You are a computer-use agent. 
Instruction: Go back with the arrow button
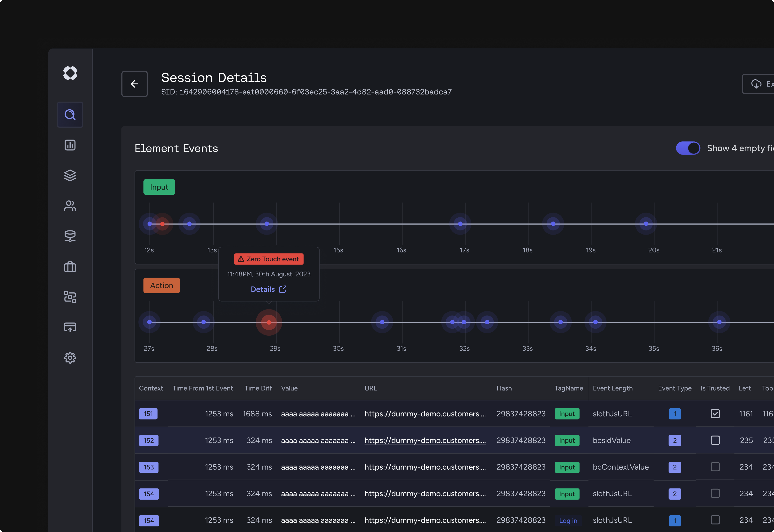[135, 84]
